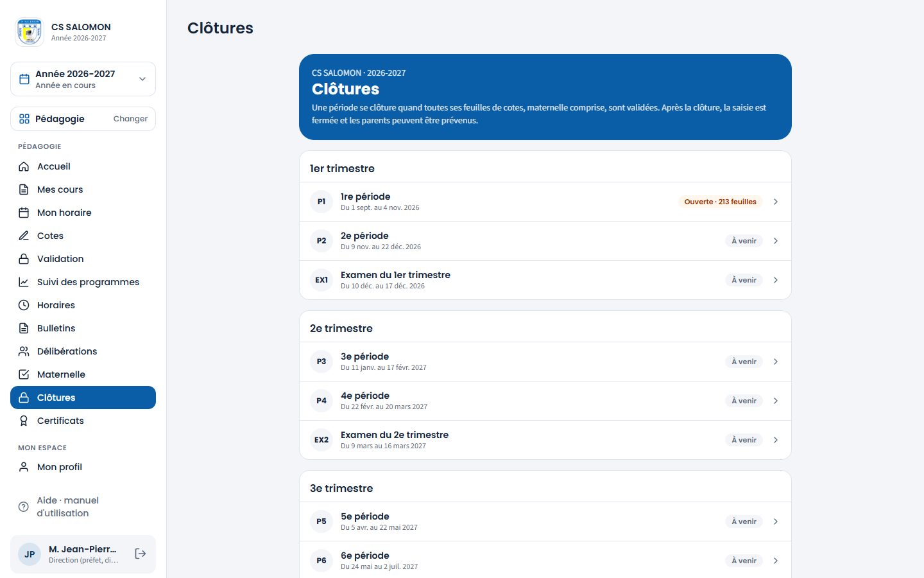Expand the 5e période row chevron

[776, 521]
